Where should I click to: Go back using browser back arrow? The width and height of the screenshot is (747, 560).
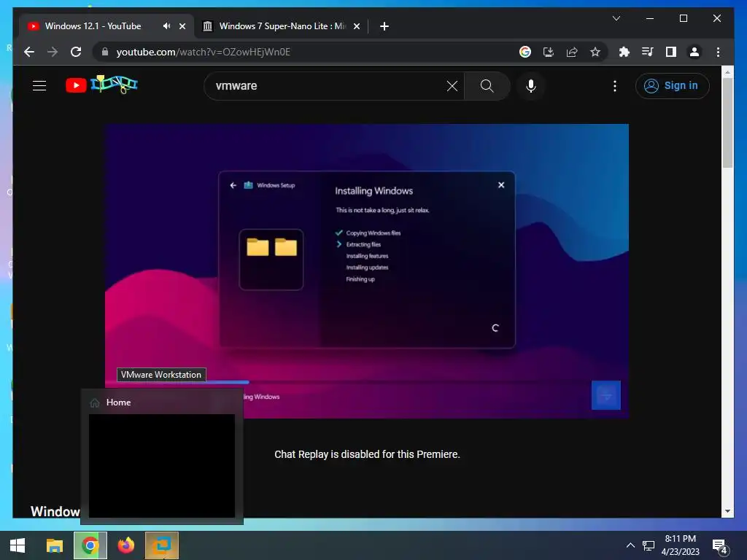tap(29, 52)
